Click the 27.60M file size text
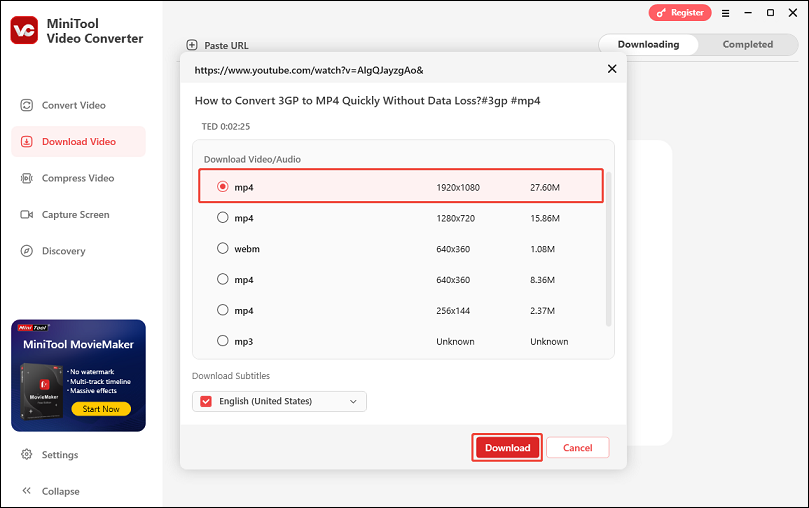Image resolution: width=809 pixels, height=508 pixels. 545,187
